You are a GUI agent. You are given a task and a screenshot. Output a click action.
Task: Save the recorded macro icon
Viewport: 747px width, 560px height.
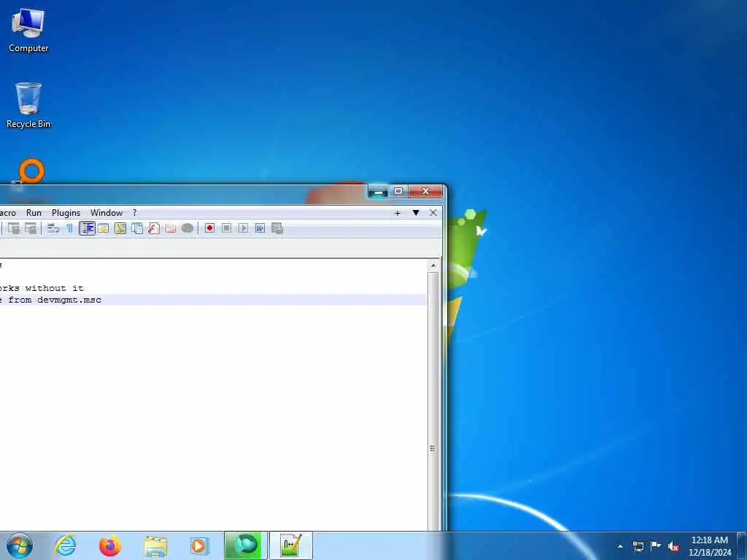[277, 228]
